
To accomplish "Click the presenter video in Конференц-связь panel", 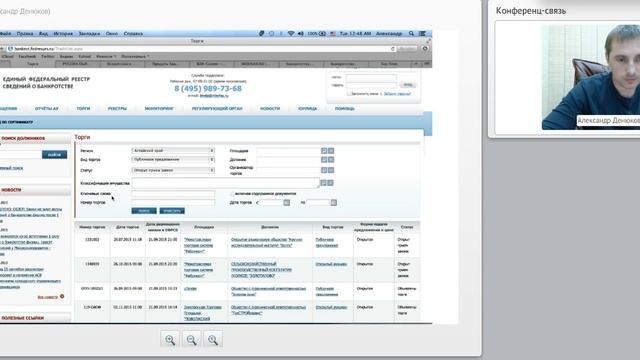I will [591, 77].
